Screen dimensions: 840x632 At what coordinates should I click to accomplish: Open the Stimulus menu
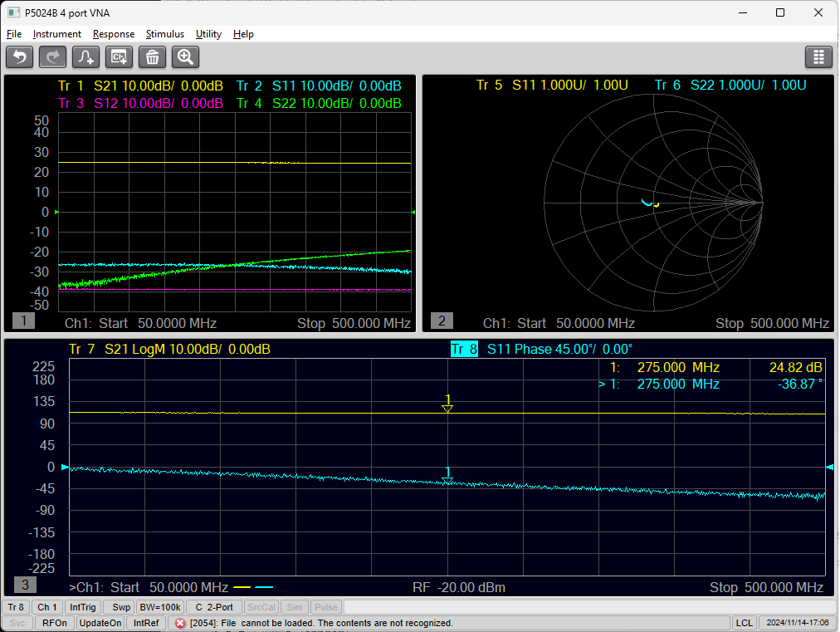pyautogui.click(x=165, y=34)
